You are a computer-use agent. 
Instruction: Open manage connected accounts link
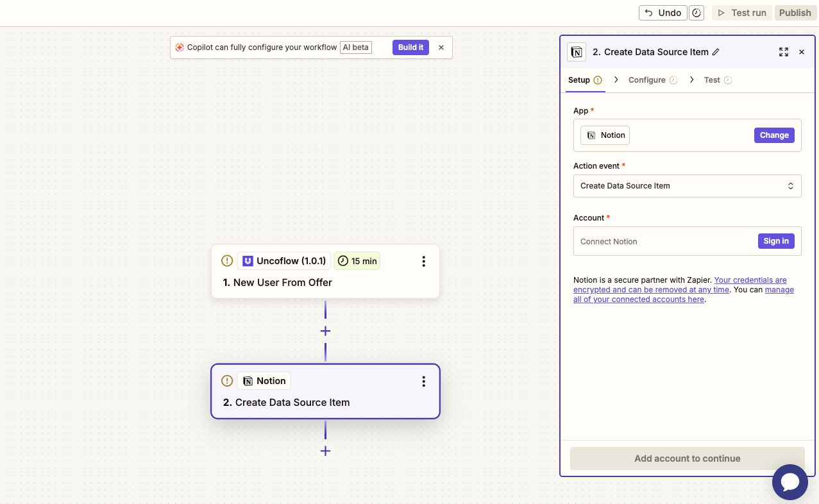684,294
